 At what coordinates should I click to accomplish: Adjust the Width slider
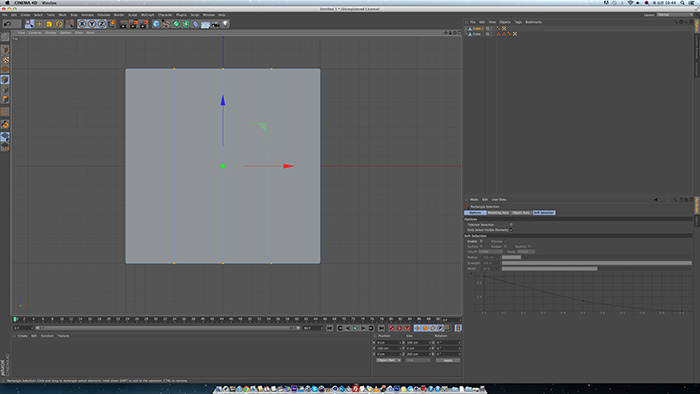pyautogui.click(x=597, y=269)
